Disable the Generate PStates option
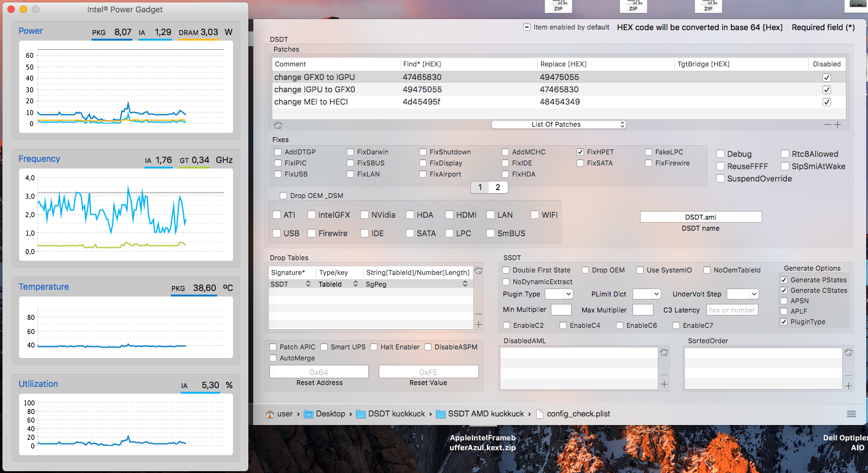868x473 pixels. (784, 280)
